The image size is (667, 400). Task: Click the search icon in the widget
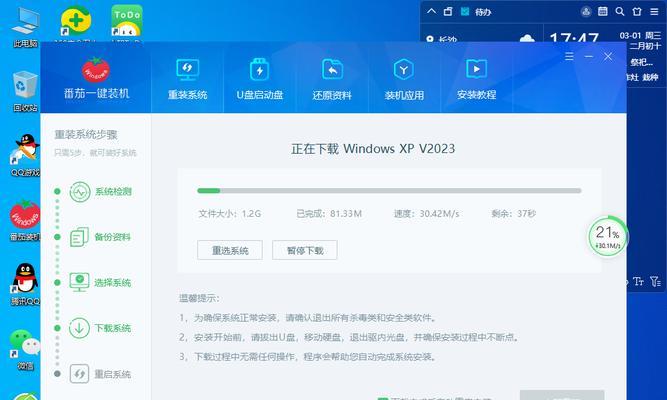pyautogui.click(x=620, y=11)
